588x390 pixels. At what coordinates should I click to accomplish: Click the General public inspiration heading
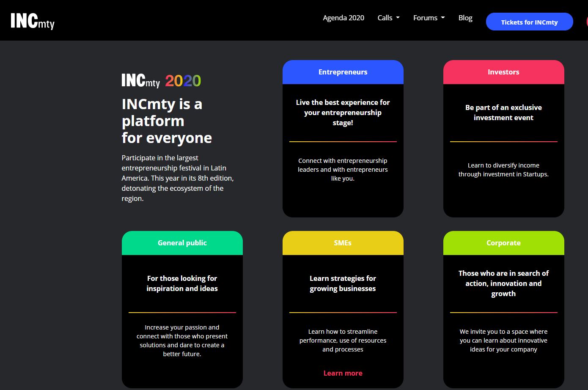(x=182, y=283)
